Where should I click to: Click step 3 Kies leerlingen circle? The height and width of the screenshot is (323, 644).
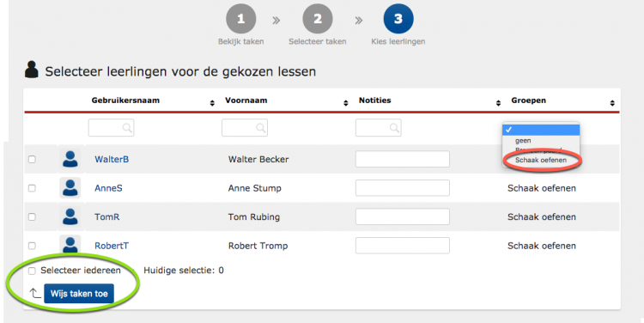pyautogui.click(x=398, y=19)
